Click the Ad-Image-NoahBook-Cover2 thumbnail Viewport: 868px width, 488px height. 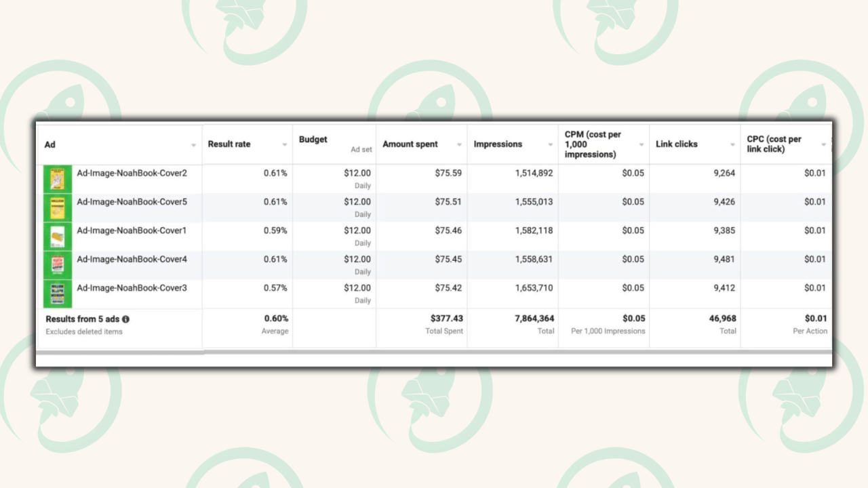[x=58, y=179]
